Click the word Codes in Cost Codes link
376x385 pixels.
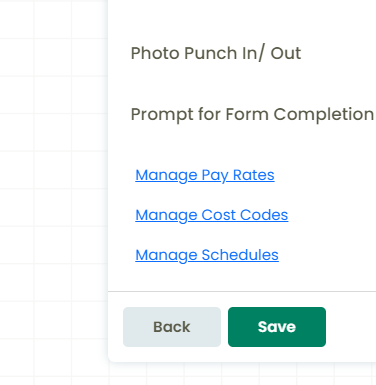tap(264, 215)
